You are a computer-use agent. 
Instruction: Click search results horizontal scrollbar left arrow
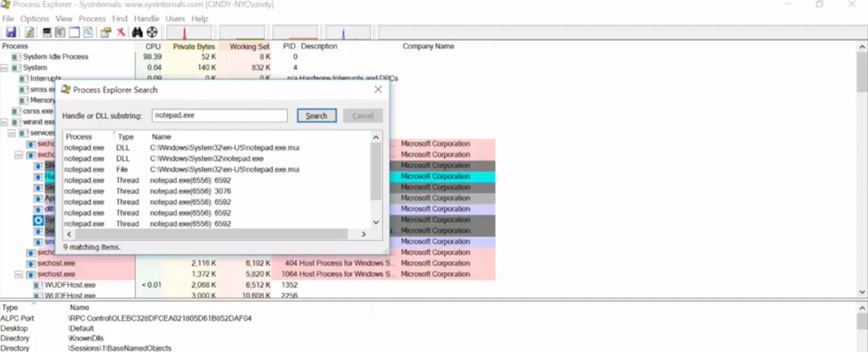point(68,234)
